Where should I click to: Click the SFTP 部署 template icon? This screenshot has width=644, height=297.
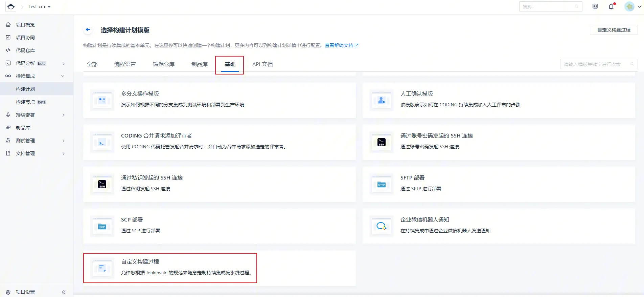pyautogui.click(x=381, y=185)
